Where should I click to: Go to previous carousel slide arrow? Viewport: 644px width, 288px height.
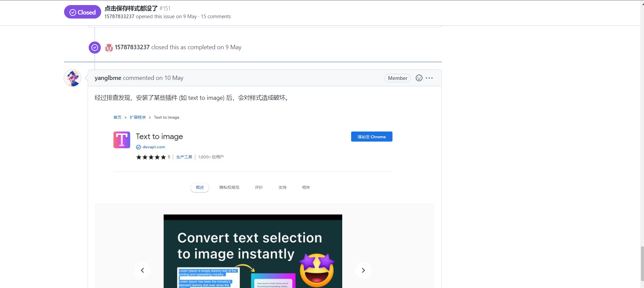pos(143,270)
